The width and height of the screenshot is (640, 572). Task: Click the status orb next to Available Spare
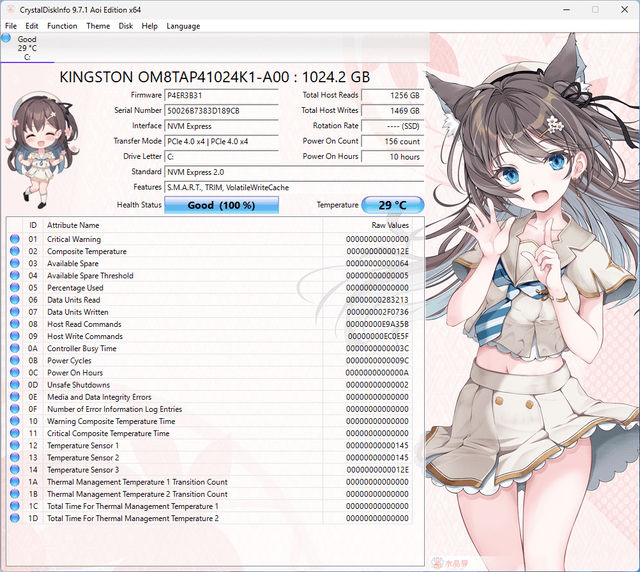click(15, 263)
